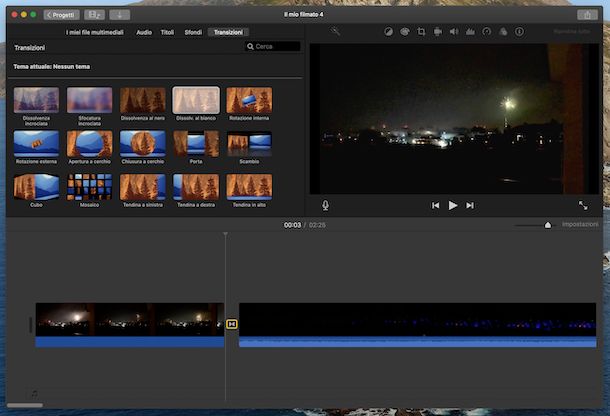Select the Cubo transition
Viewport: 610px width, 416px height.
[x=36, y=187]
